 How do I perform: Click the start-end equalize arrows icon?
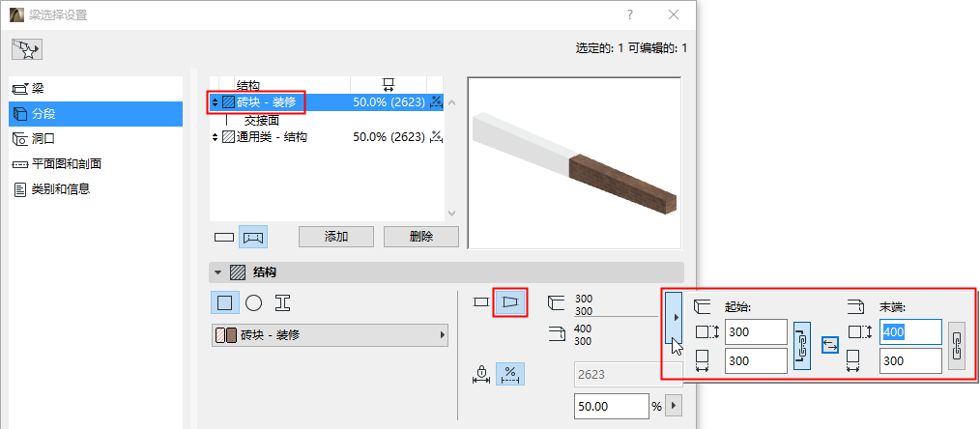(830, 344)
